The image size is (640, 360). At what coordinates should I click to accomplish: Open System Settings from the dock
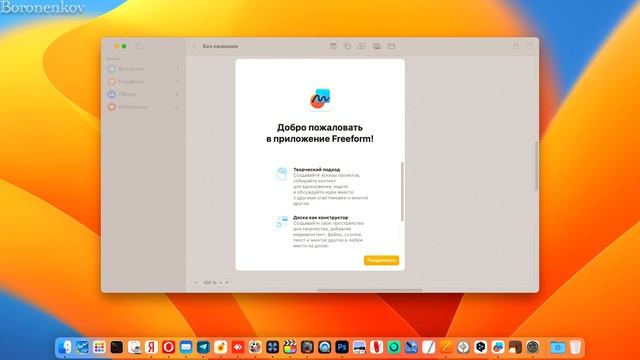[x=532, y=347]
